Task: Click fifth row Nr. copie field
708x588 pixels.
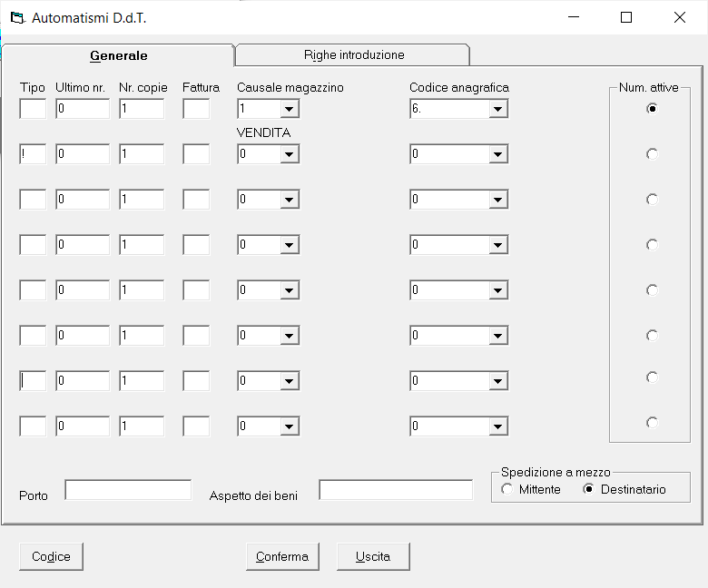Action: coord(142,290)
